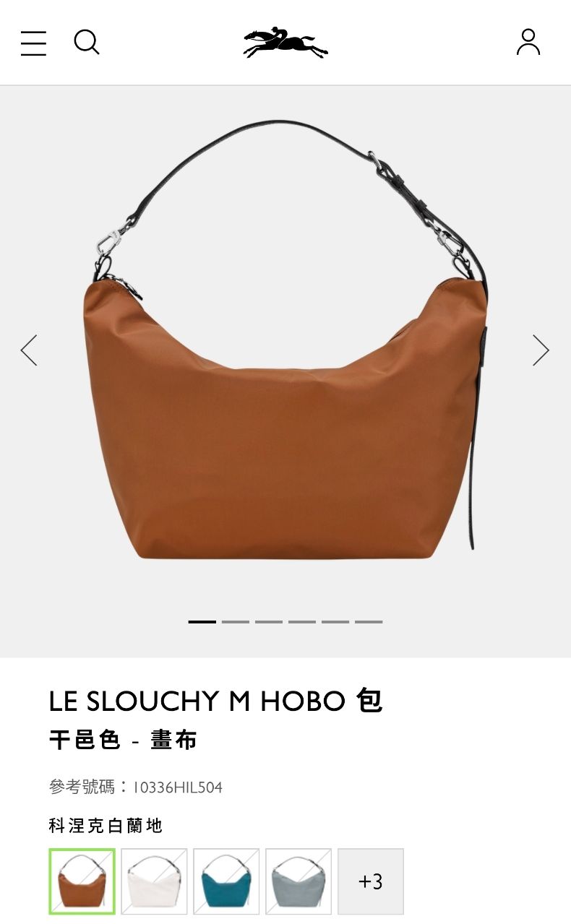Jump to the first carousel indicator
Viewport: 571px width, 924px height.
tap(202, 621)
